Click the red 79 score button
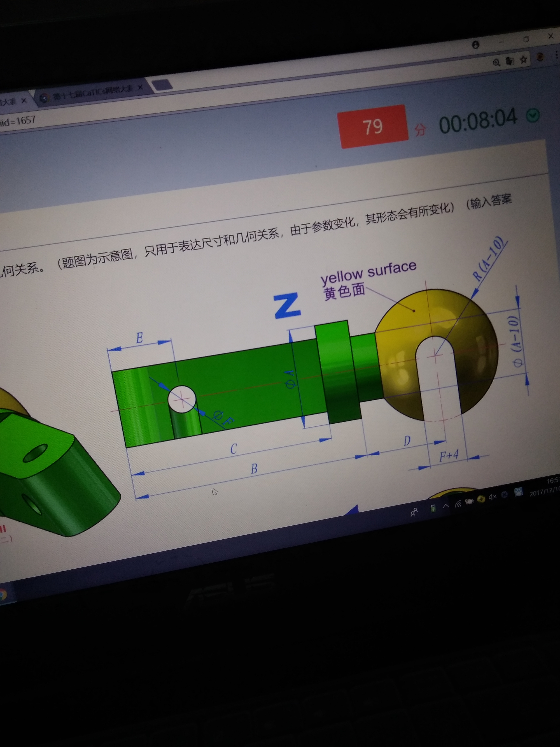This screenshot has height=747, width=560. point(373,127)
